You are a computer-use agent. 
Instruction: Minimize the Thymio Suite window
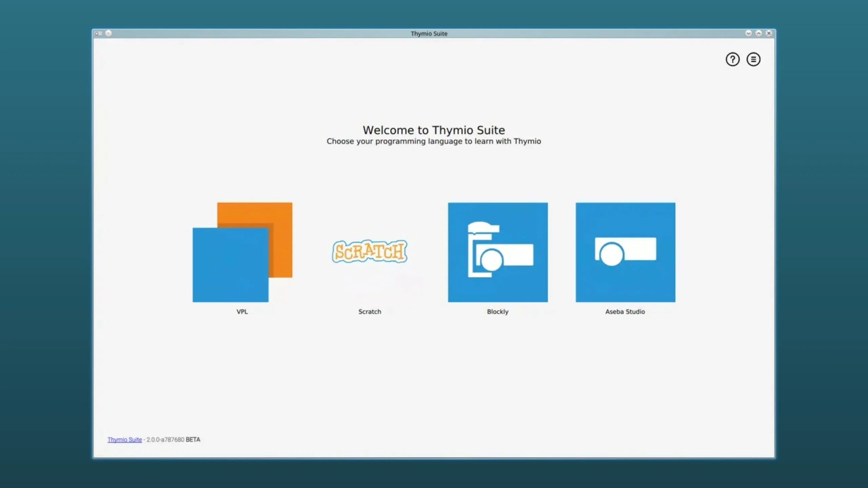(748, 33)
